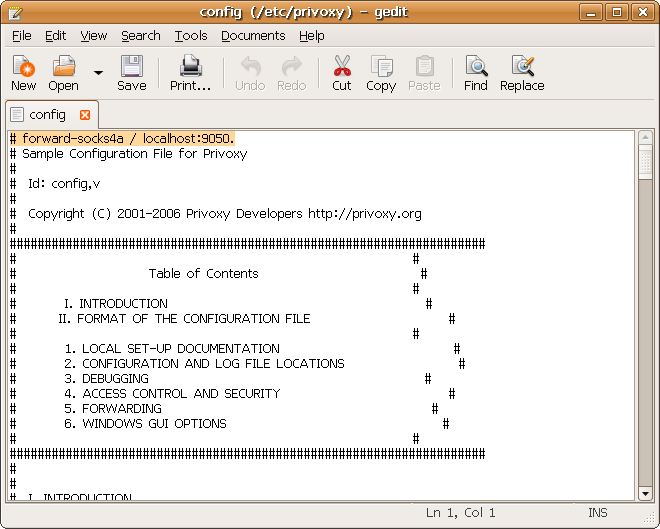Close the config tab with orange X
Screen dimensions: 660x529
(85, 115)
